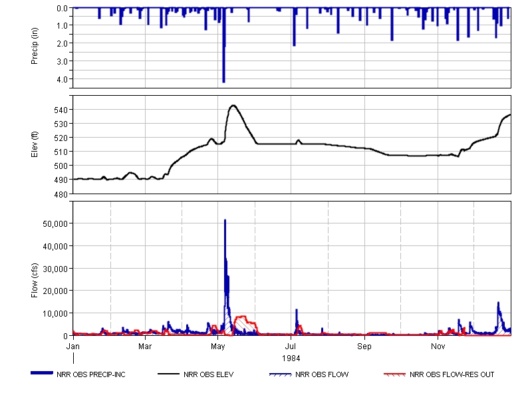This screenshot has width=532, height=417.
Task: Click the NRR OBS PRECIP-INC legend label
Action: click(91, 374)
